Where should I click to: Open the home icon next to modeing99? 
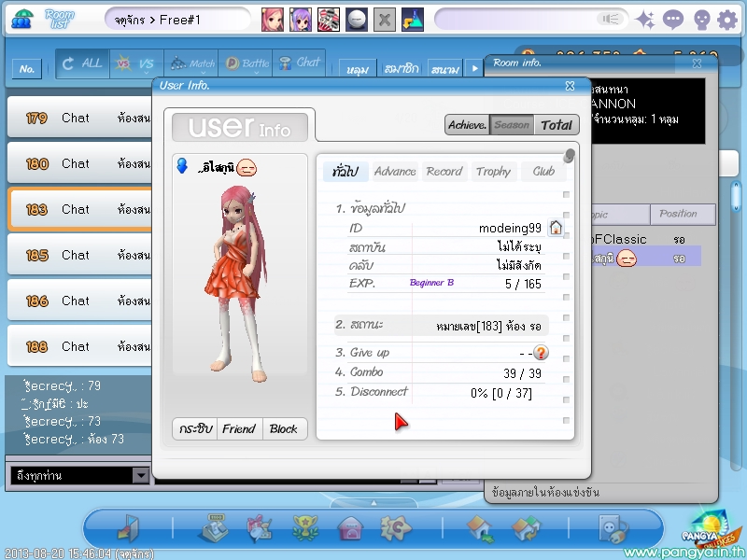pos(556,228)
